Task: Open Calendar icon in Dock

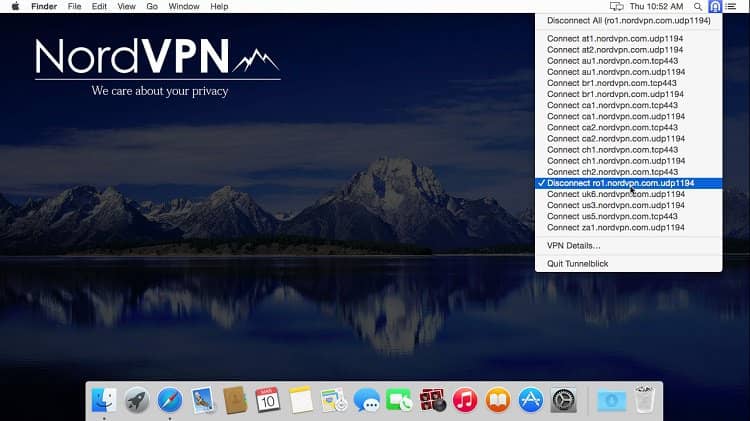Action: 268,400
